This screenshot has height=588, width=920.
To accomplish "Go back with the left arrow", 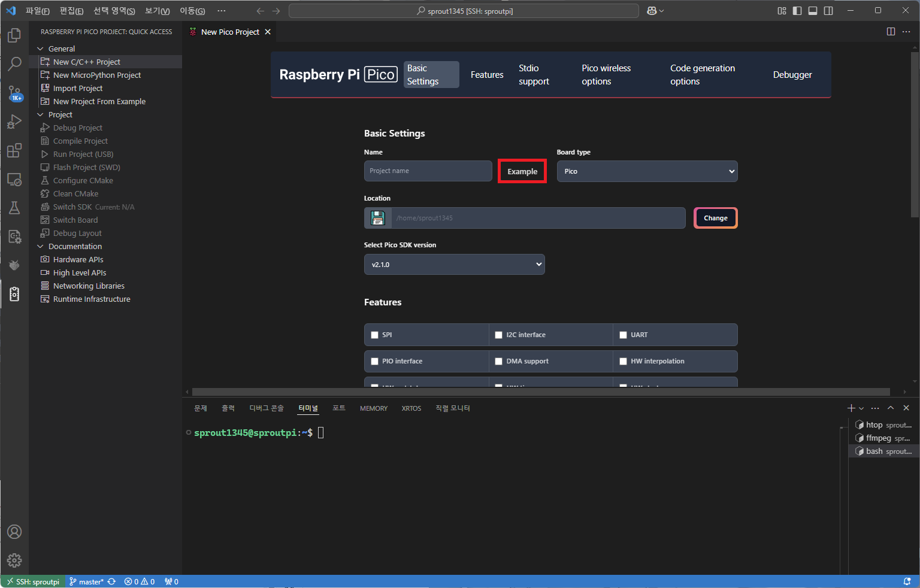I will (x=260, y=11).
